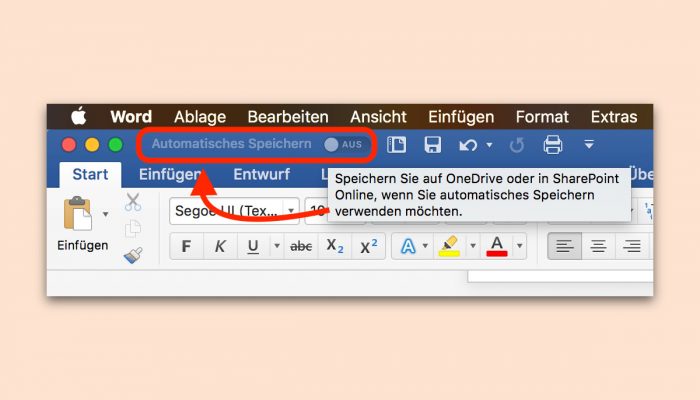Open the Einfügen menu in menu bar
Viewport: 700px width, 400px height.
pyautogui.click(x=461, y=117)
